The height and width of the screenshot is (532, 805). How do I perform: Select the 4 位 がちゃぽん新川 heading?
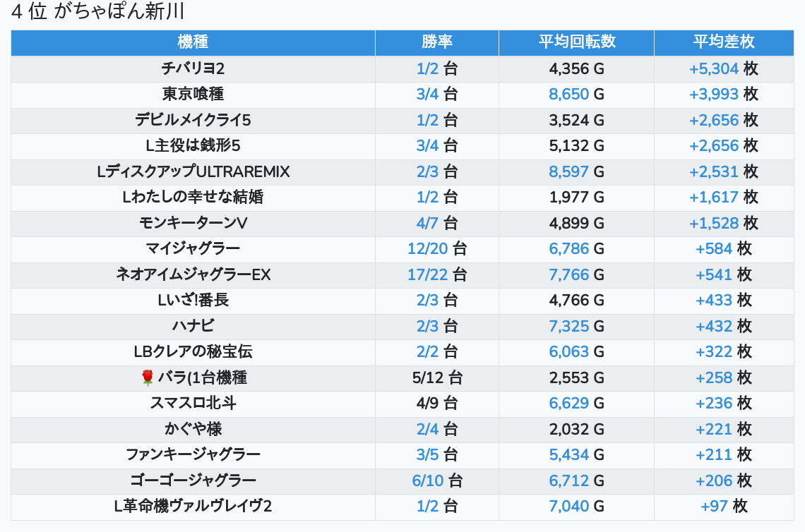[x=98, y=12]
